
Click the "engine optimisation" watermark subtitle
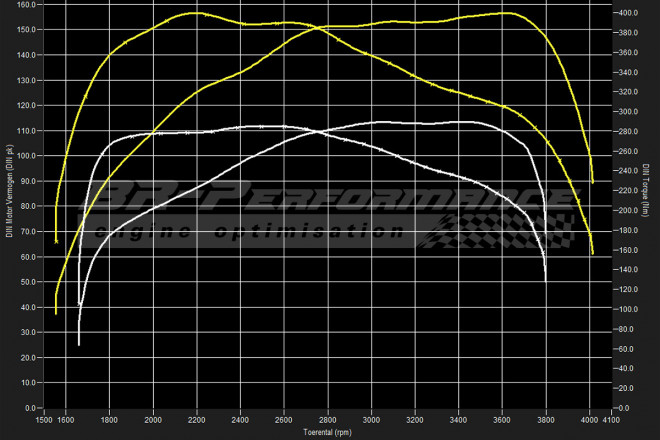(248, 233)
